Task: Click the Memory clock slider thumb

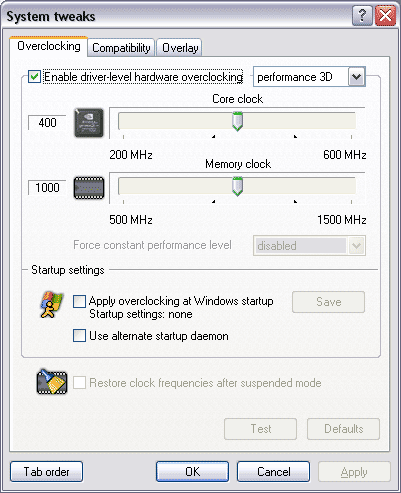Action: [x=237, y=186]
